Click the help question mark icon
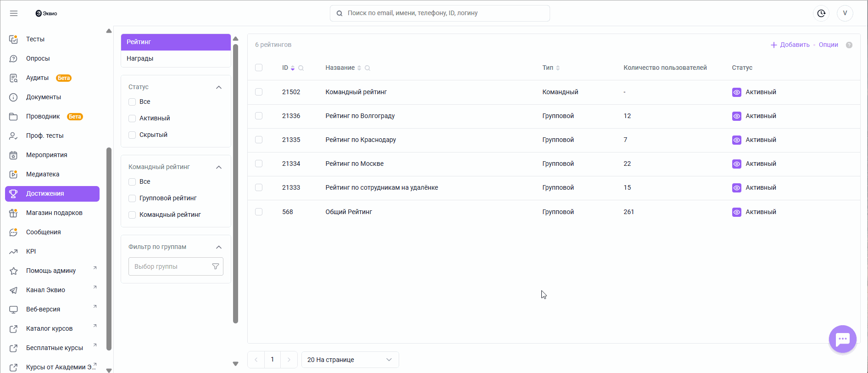The width and height of the screenshot is (868, 373). tap(849, 45)
